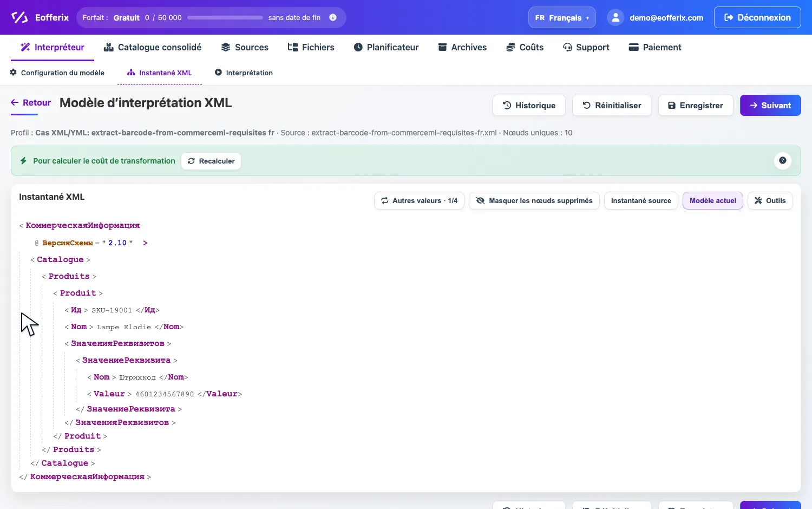Viewport: 812px width, 509px height.
Task: Click the closing ЗначениеРеквизита tag
Action: tap(131, 409)
